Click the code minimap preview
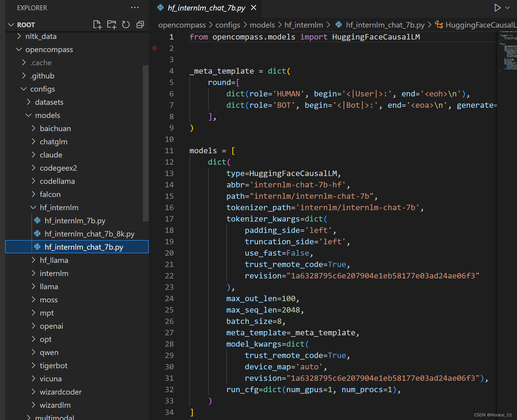517x420 pixels. coord(508,51)
